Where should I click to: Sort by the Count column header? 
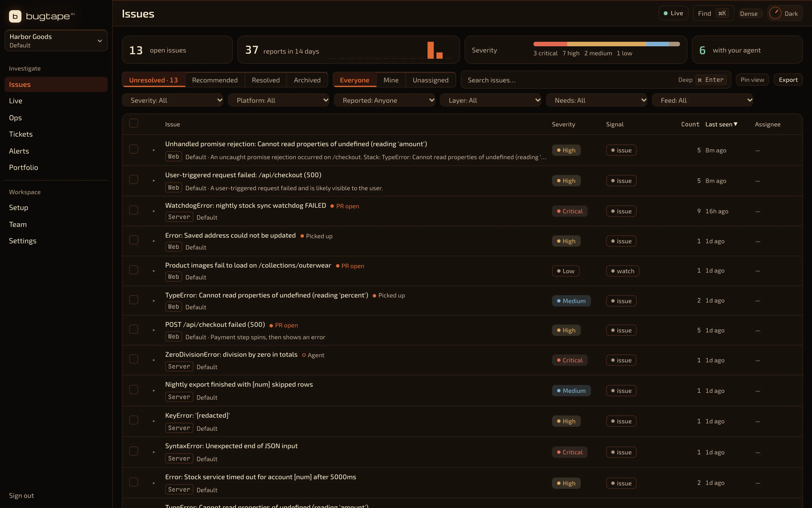[x=690, y=124]
